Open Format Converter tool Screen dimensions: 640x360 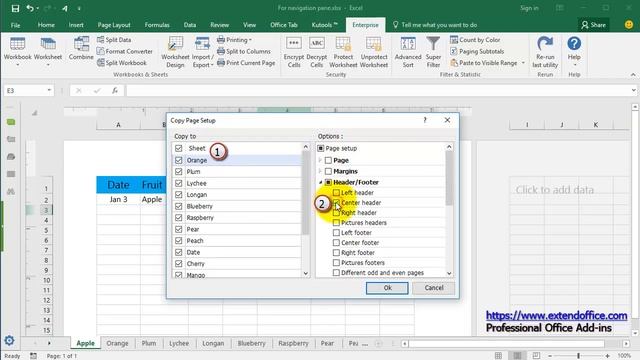click(125, 51)
